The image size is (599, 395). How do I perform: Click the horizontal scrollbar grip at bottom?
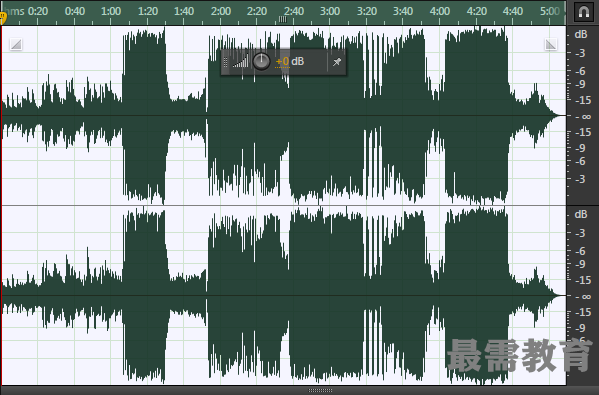(x=320, y=390)
